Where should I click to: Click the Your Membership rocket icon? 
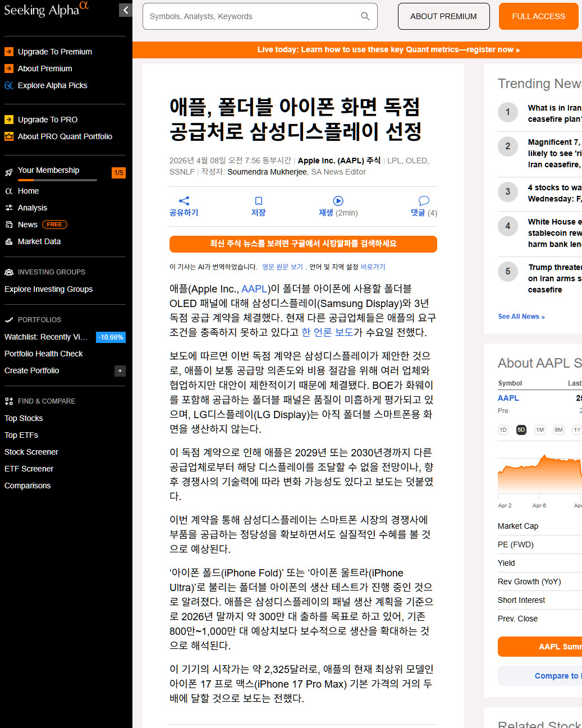point(9,172)
